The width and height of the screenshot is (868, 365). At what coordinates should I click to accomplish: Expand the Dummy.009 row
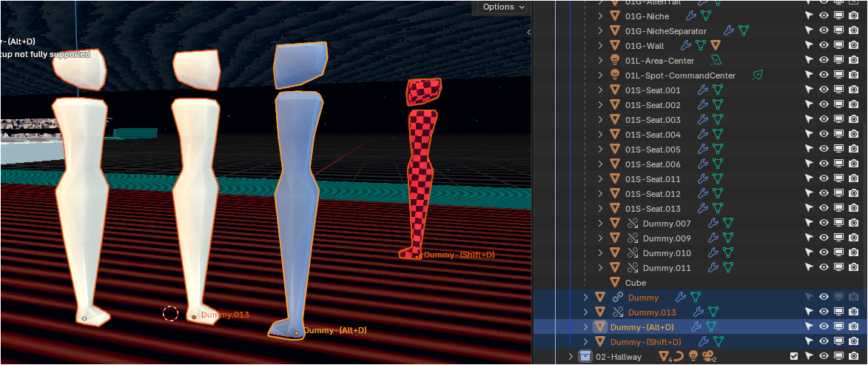(x=600, y=238)
